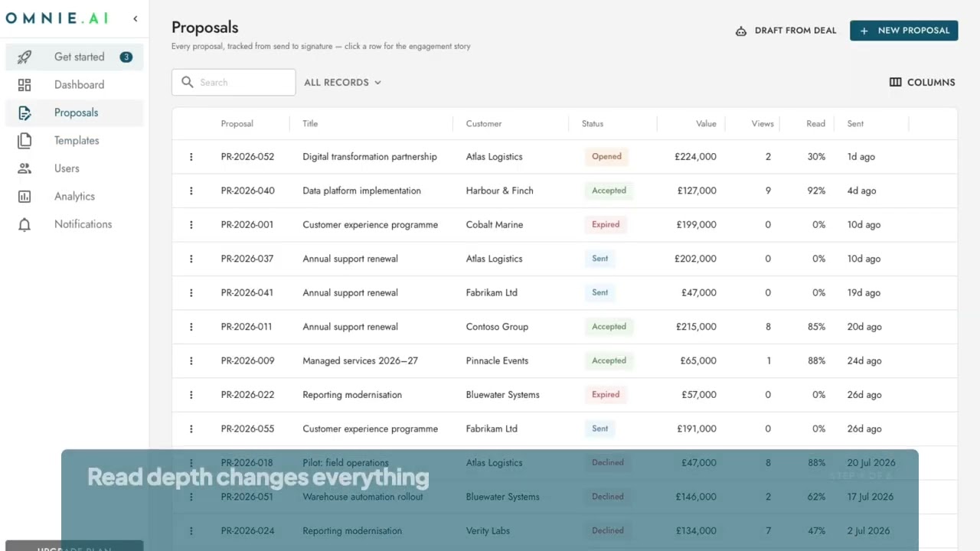Open row menu for PR-2026-001
The height and width of the screenshot is (551, 980).
pos(191,225)
